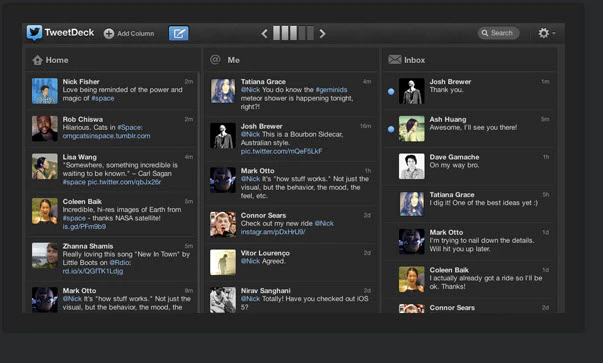Select the Home column header title
Viewport: 603px width, 363px height.
[57, 60]
